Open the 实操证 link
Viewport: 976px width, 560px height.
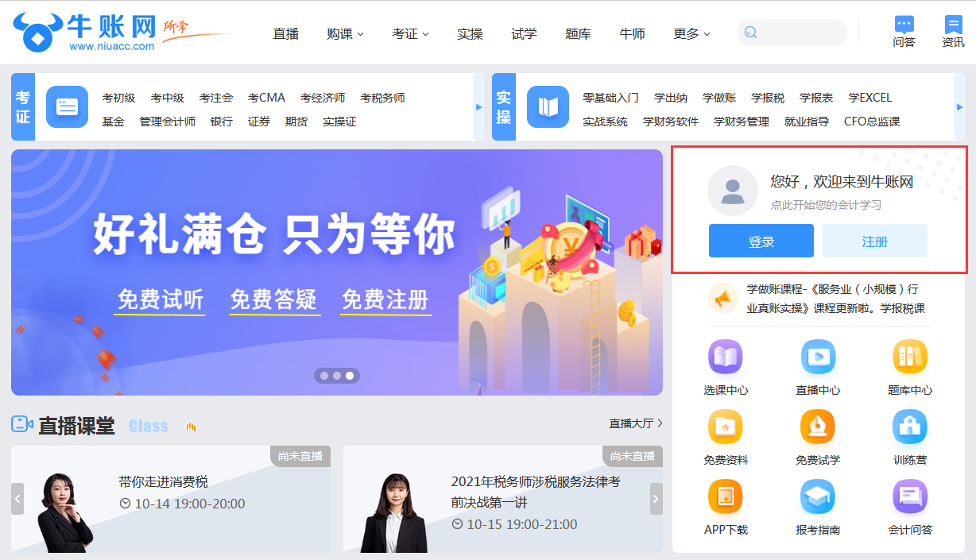coord(339,122)
